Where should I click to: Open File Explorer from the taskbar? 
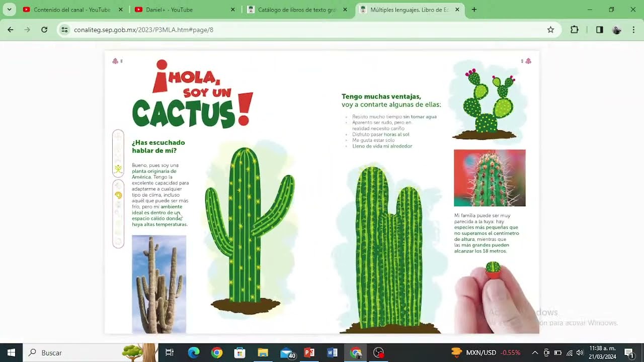263,352
